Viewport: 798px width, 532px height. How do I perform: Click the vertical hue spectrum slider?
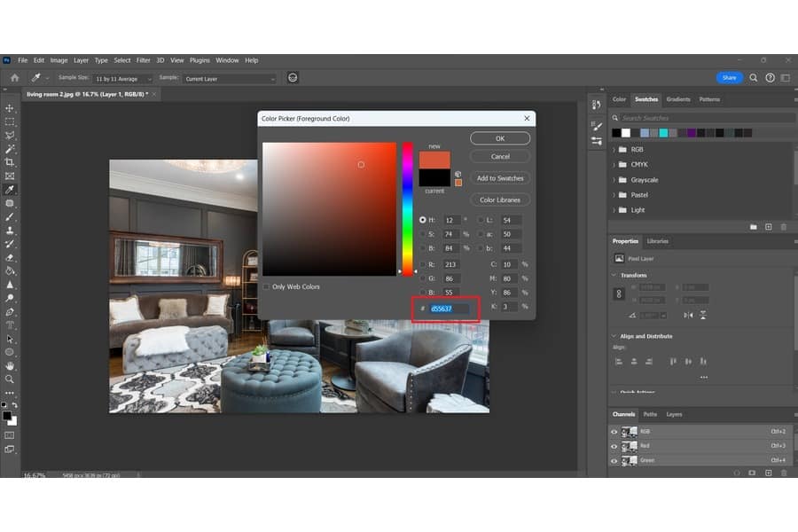click(x=408, y=209)
